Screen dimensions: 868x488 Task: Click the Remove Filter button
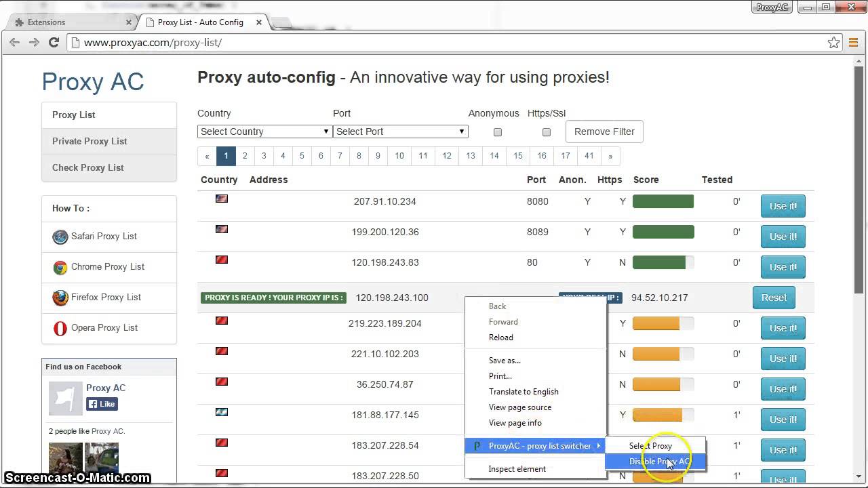click(604, 131)
